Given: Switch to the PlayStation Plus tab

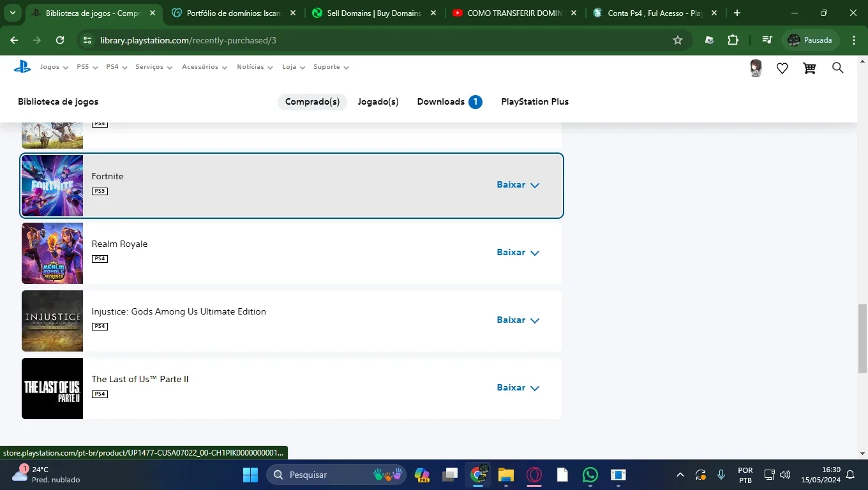Looking at the screenshot, I should [x=535, y=102].
